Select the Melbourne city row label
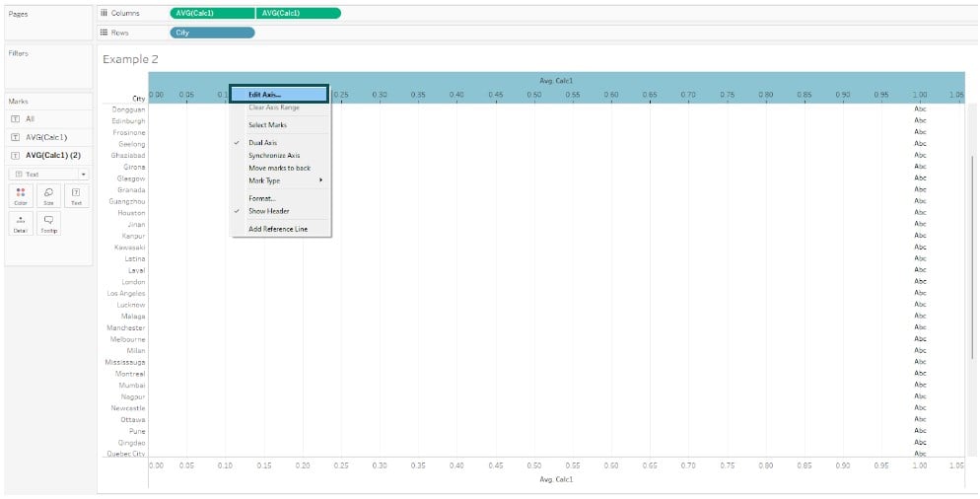 pyautogui.click(x=127, y=339)
